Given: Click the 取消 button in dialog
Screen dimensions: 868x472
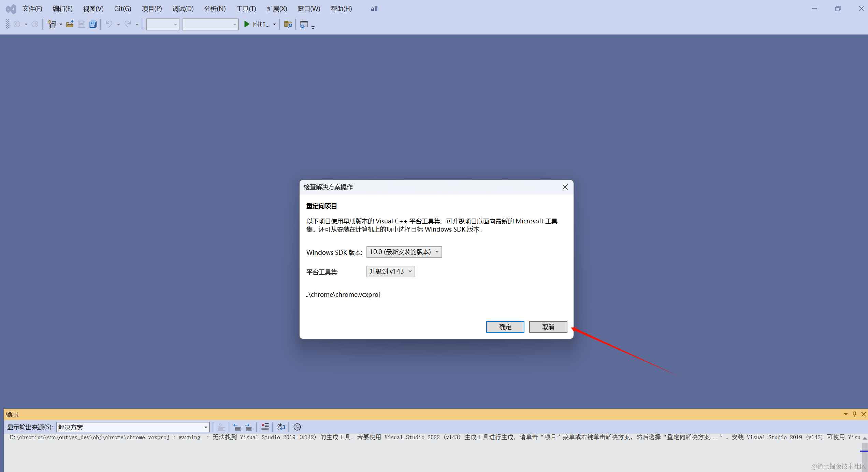Looking at the screenshot, I should pyautogui.click(x=548, y=327).
